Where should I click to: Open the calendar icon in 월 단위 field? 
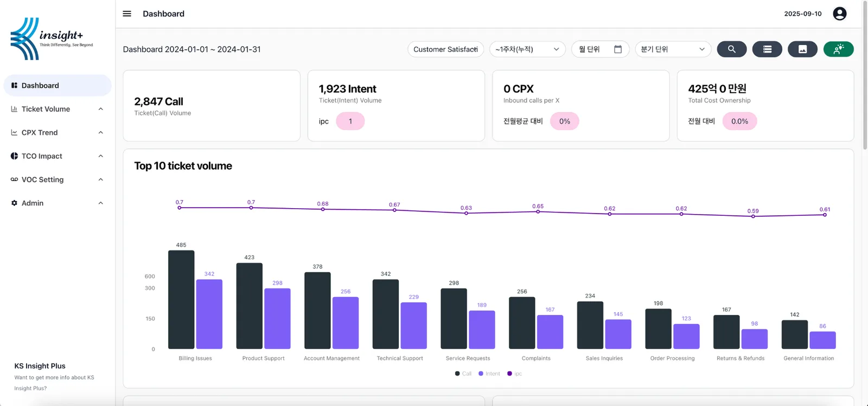618,49
